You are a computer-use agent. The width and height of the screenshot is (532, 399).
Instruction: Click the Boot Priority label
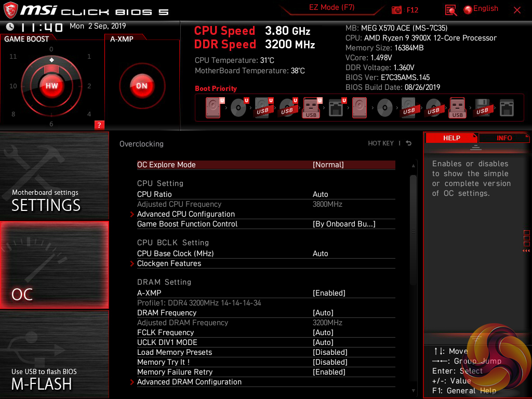216,88
